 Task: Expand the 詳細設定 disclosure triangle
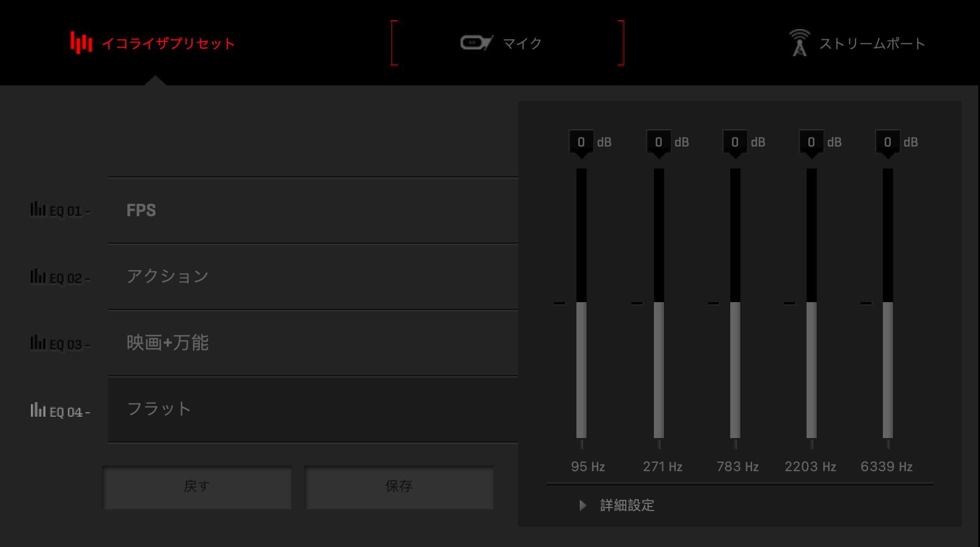click(x=583, y=505)
